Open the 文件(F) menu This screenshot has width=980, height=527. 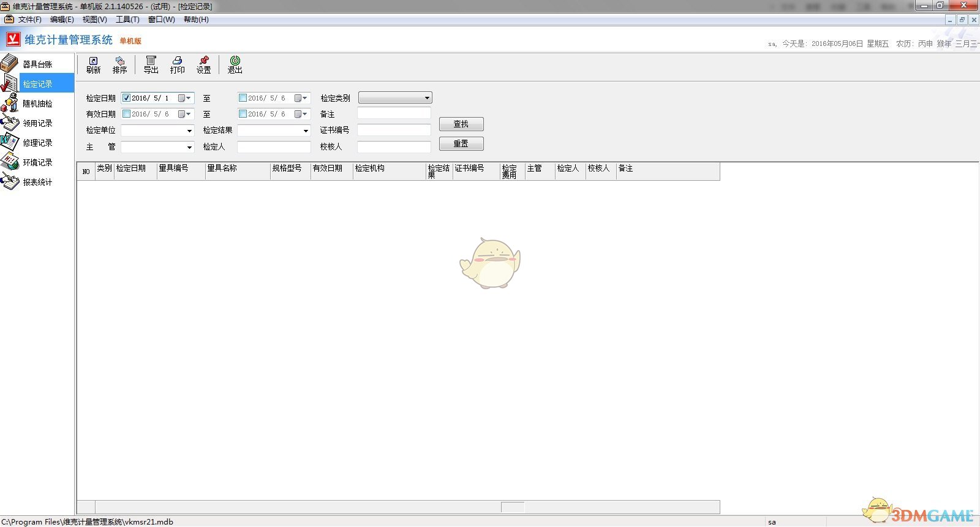(30, 20)
